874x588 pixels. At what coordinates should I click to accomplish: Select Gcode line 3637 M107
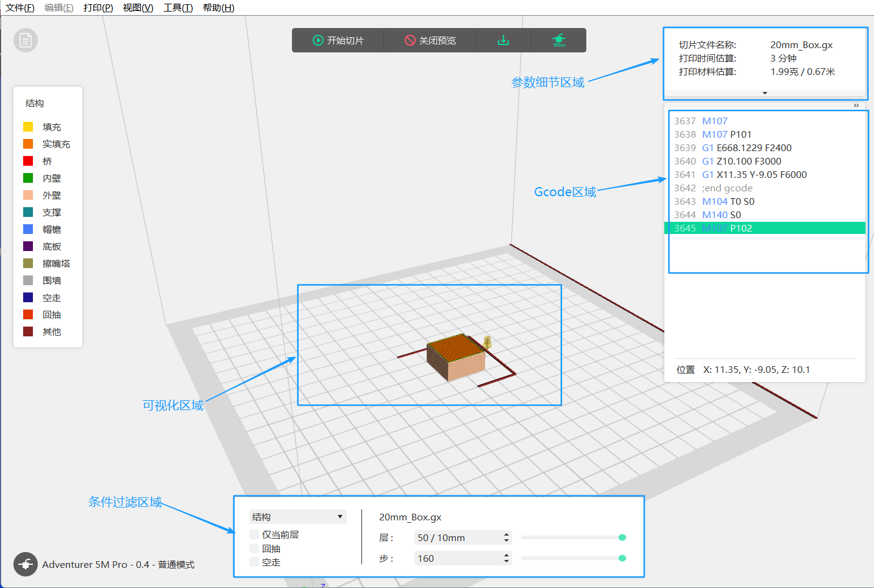point(765,121)
